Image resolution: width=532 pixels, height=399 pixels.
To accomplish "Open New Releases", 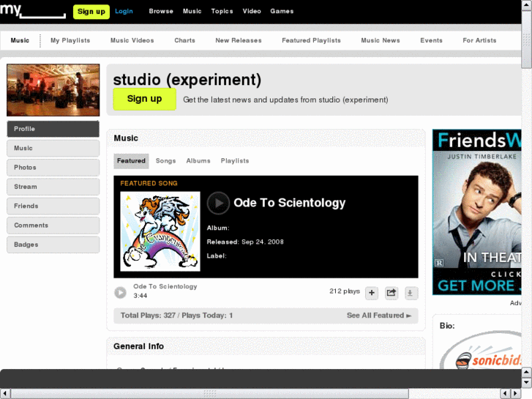I will coord(238,40).
